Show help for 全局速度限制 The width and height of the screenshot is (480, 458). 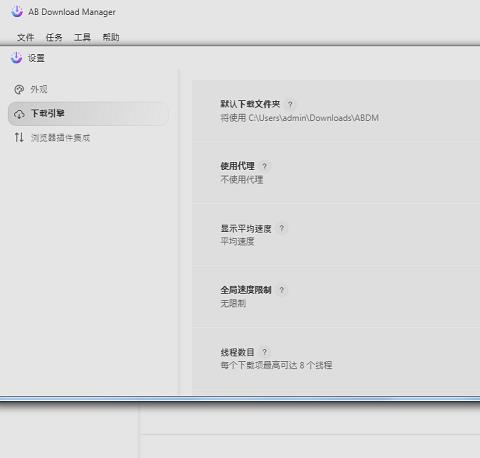[282, 290]
